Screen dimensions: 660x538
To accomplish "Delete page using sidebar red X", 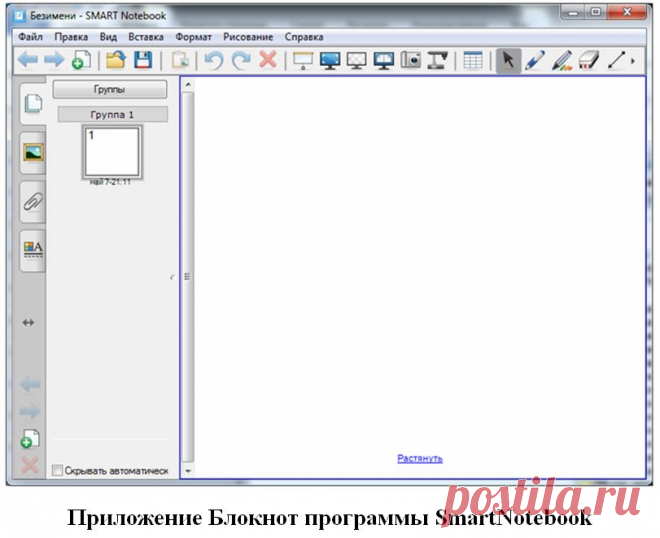I will click(30, 466).
